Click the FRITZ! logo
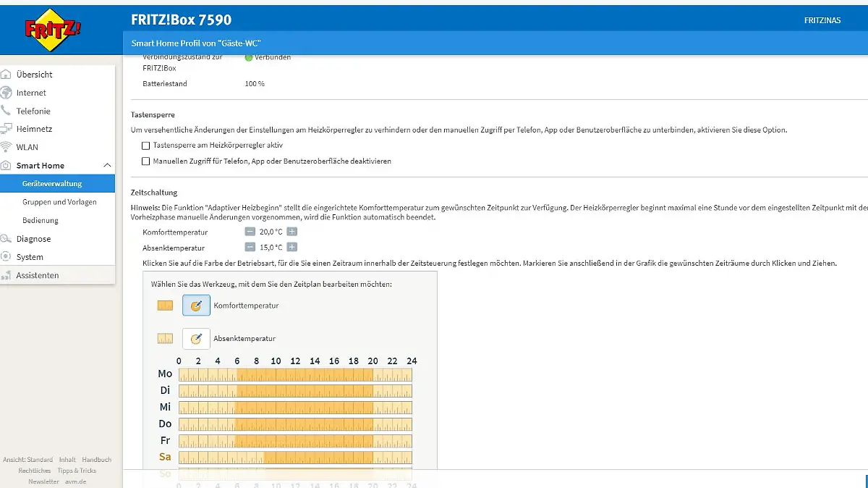This screenshot has width=868, height=488. pos(54,30)
